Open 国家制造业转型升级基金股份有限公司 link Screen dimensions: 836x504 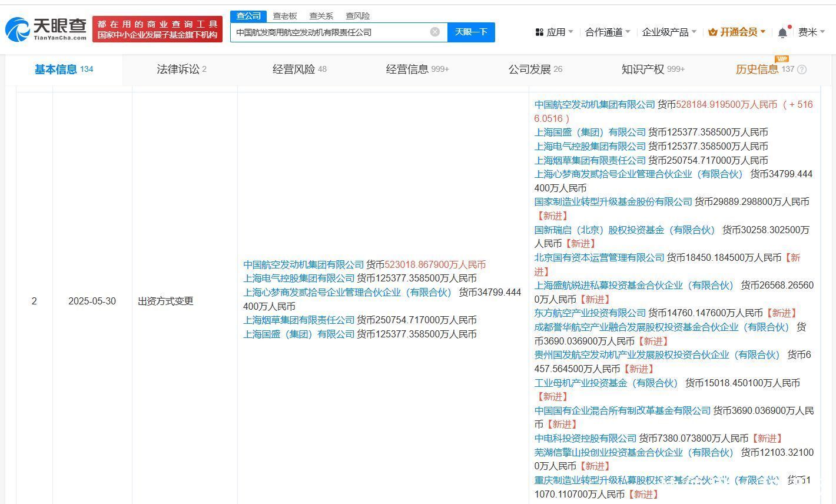point(613,202)
